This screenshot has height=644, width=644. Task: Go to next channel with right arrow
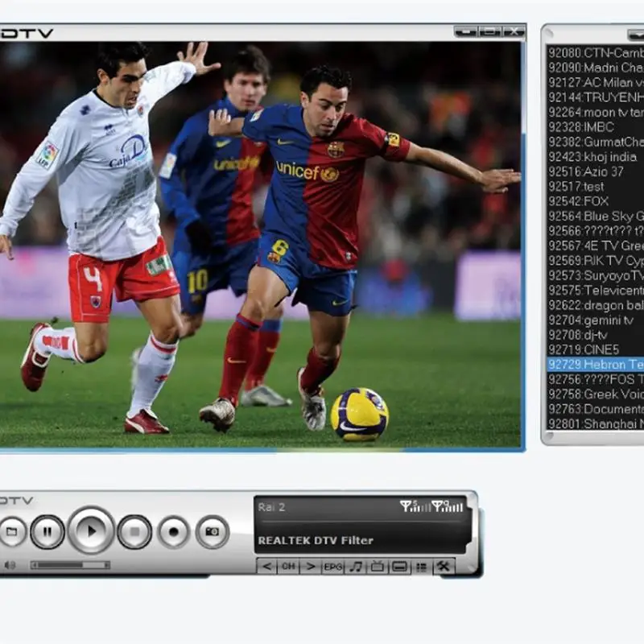(311, 567)
